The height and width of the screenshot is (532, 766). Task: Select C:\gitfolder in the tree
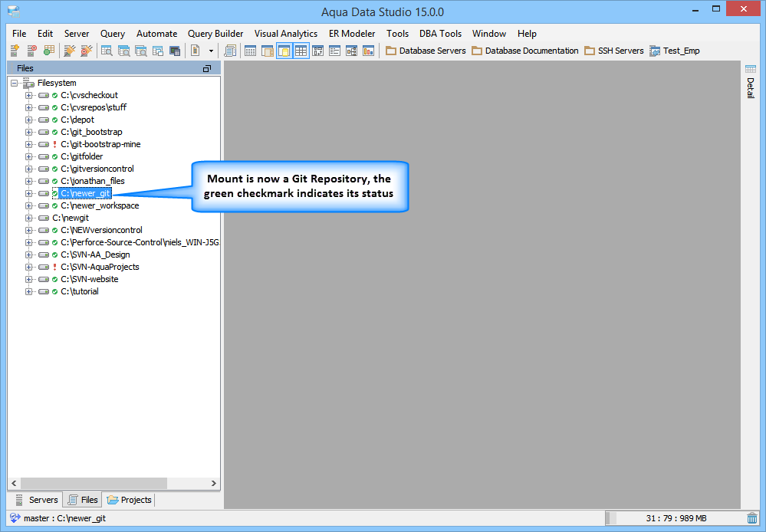[x=81, y=156]
